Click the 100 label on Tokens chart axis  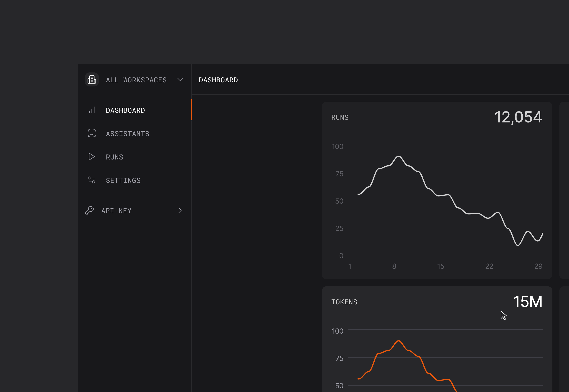point(337,331)
